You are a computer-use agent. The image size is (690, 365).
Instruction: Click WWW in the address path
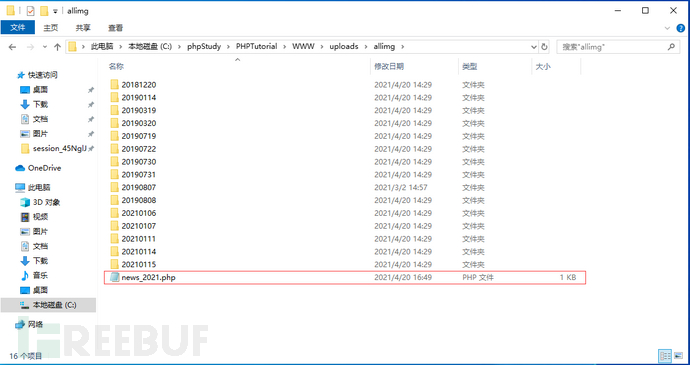(303, 46)
